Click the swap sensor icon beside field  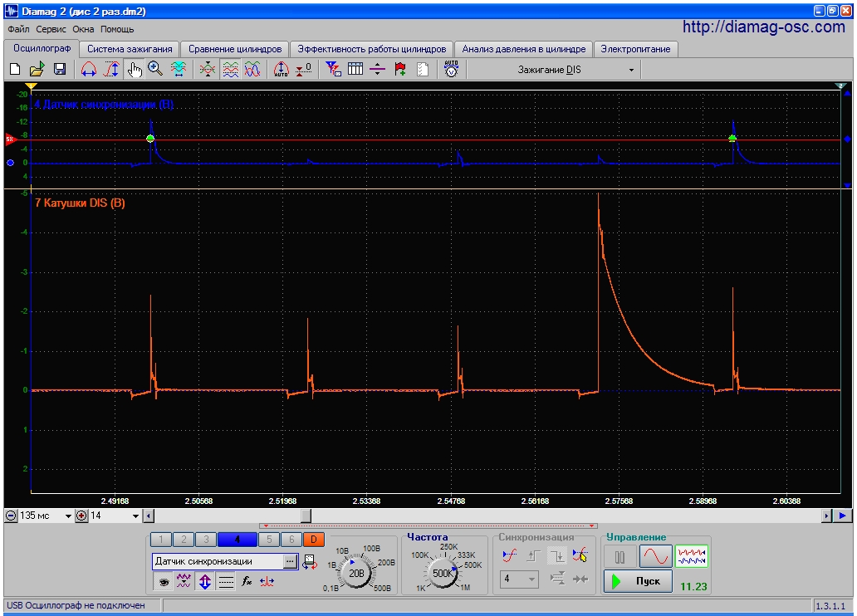310,562
